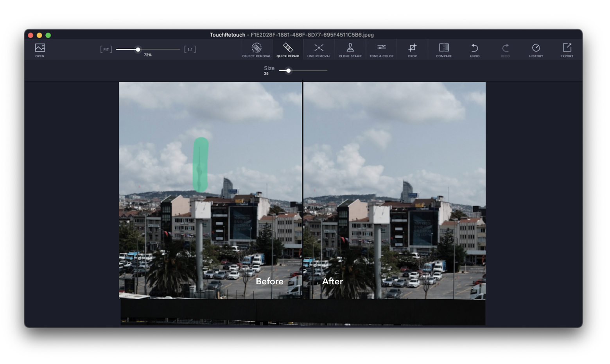Screen dimensions: 610x364
Task: Set zoom to 1:1 actual size
Action: point(190,49)
